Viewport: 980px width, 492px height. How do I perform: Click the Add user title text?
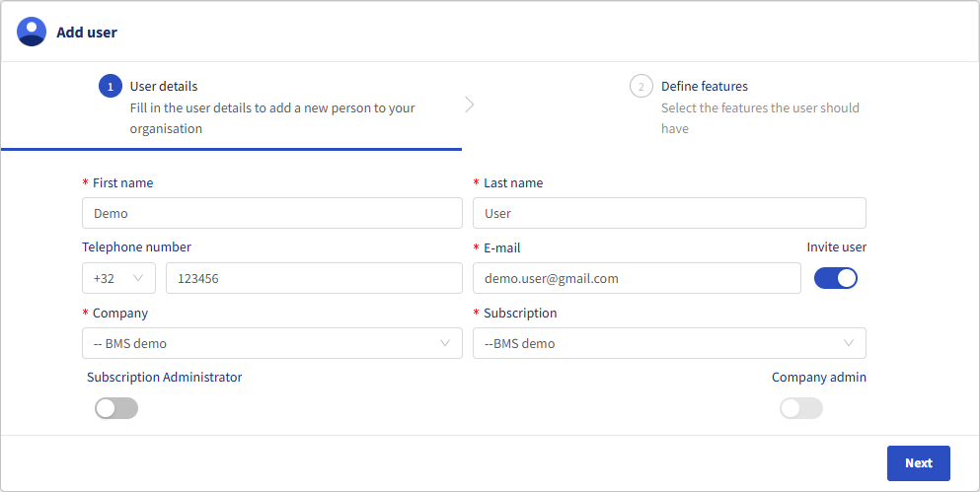[x=87, y=33]
